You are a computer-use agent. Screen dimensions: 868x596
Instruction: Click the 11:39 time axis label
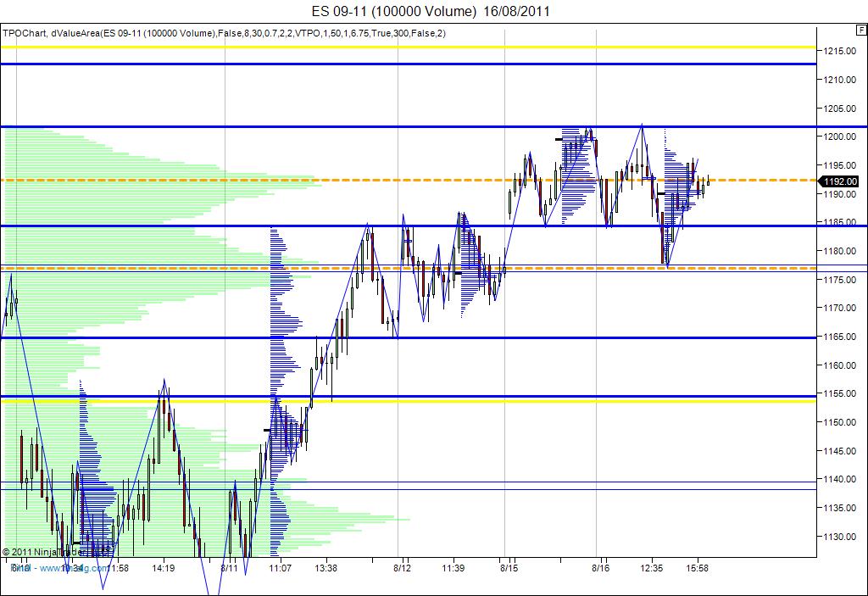[453, 568]
